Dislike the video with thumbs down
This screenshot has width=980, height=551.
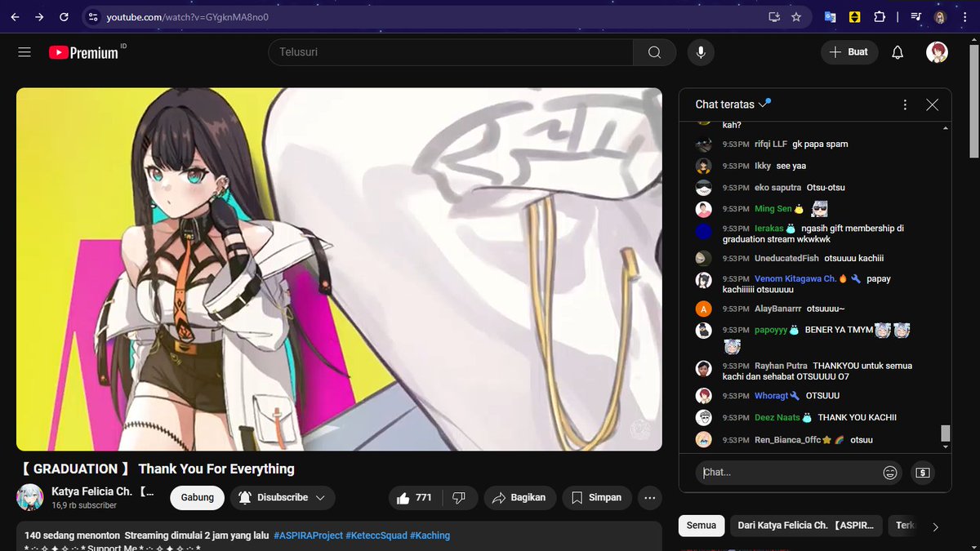click(459, 497)
